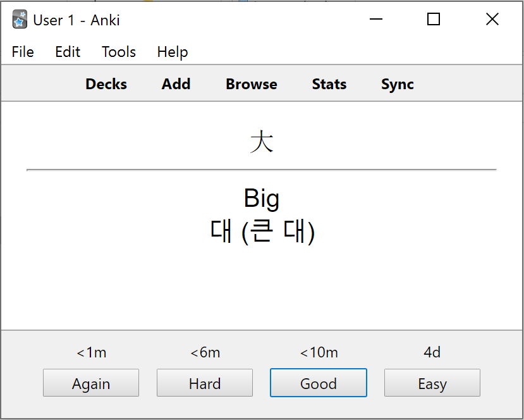Open the Edit menu
Image resolution: width=524 pixels, height=420 pixels.
[x=68, y=52]
